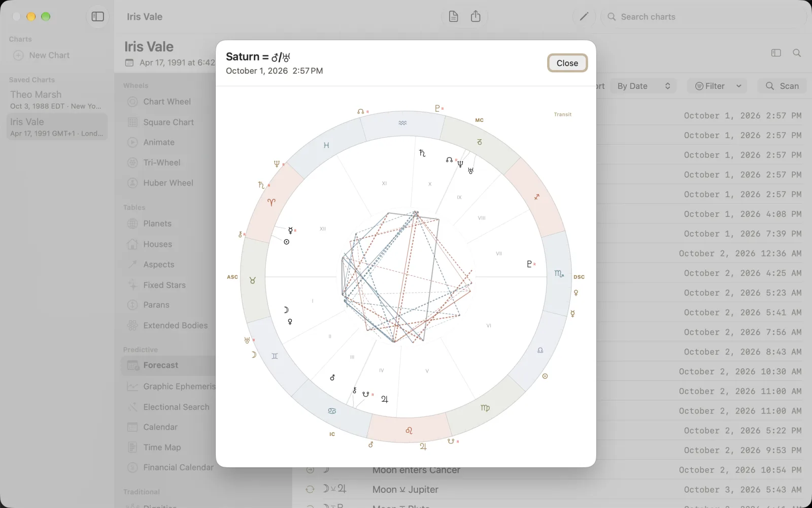Screen dimensions: 812x508
Task: Click the Fixed Stars sparkle icon
Action: (132, 285)
